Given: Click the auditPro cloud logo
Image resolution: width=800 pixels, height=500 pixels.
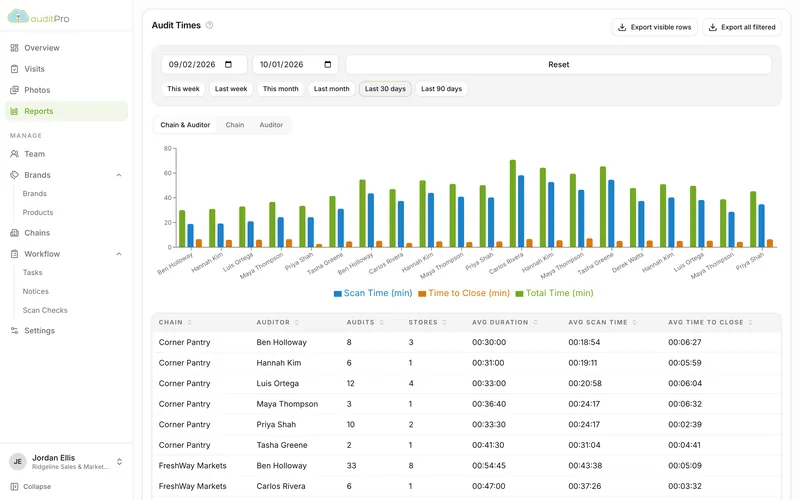Looking at the screenshot, I should pyautogui.click(x=18, y=16).
